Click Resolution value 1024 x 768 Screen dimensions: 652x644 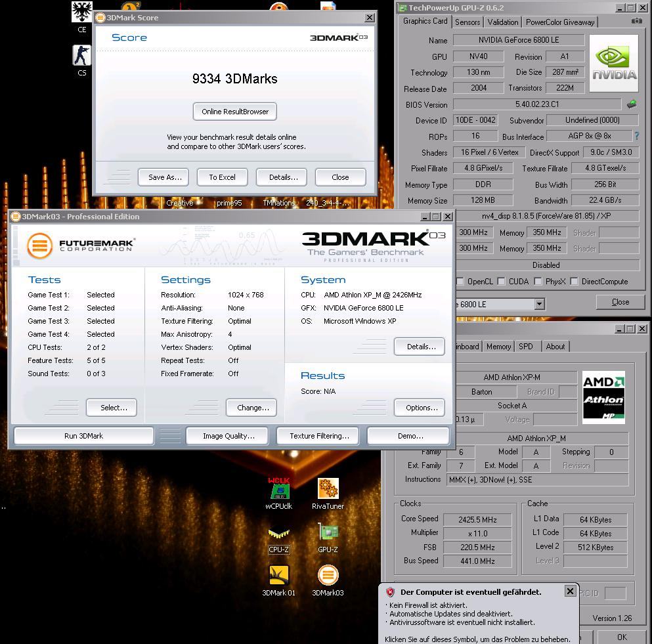coord(246,295)
